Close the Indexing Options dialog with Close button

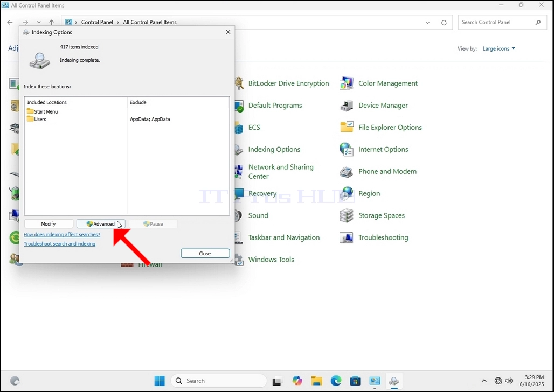(x=205, y=253)
